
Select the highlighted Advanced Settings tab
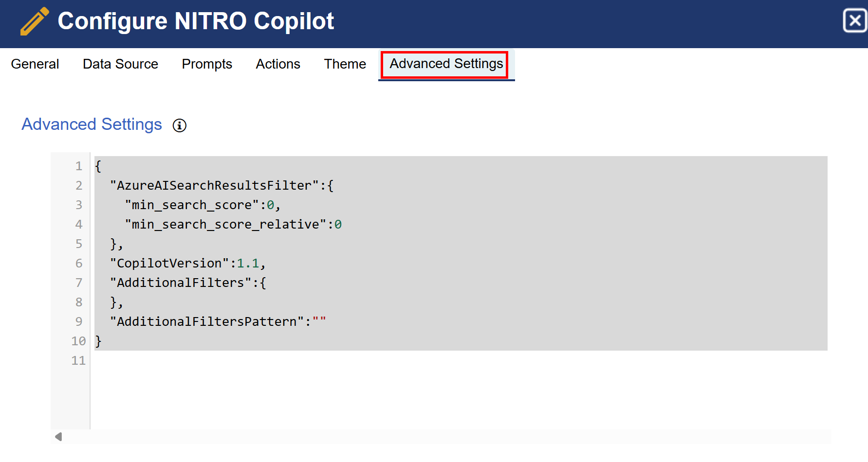point(446,64)
